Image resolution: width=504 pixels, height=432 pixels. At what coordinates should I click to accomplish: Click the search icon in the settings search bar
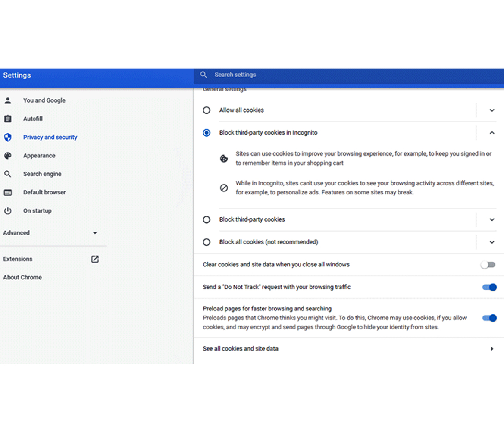click(x=203, y=75)
